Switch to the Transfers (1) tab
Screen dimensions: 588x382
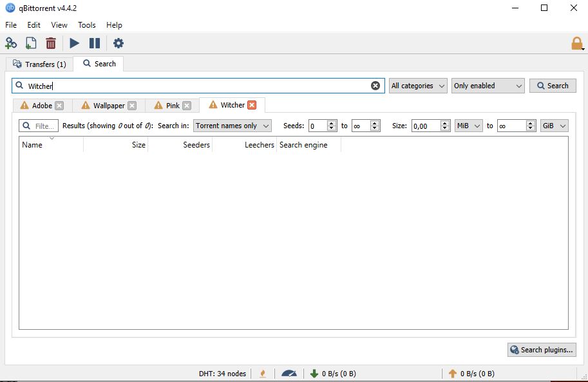pyautogui.click(x=39, y=64)
